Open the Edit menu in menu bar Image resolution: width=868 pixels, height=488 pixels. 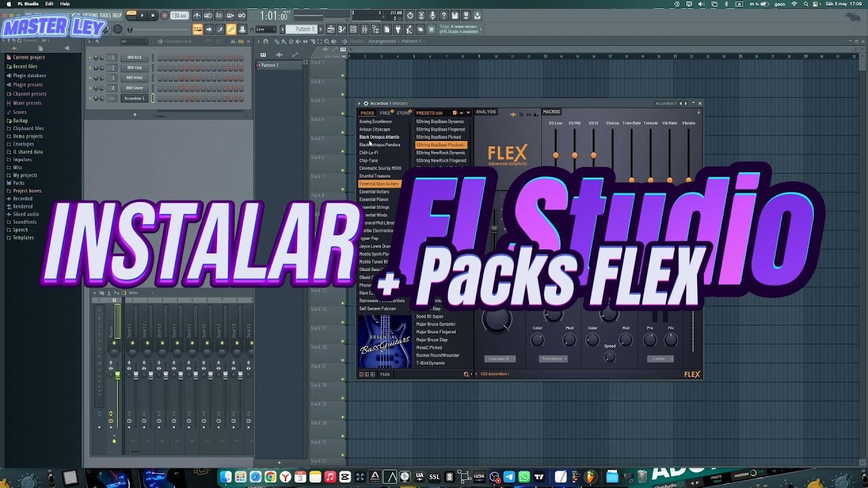coord(50,4)
